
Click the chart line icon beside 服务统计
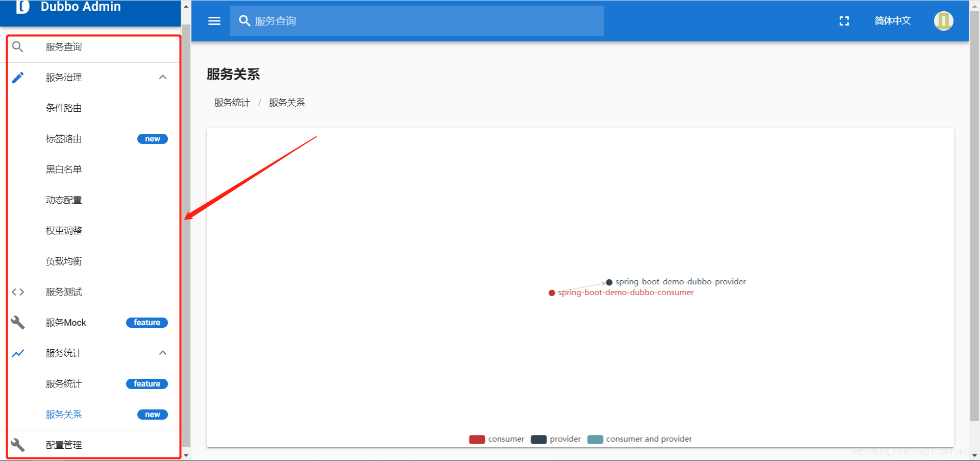[x=18, y=353]
